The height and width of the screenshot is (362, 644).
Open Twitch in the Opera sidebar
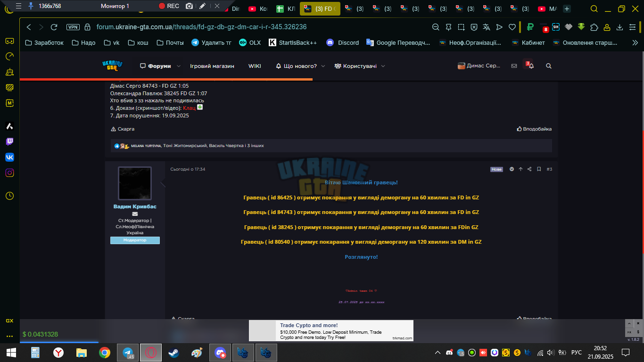(x=9, y=141)
